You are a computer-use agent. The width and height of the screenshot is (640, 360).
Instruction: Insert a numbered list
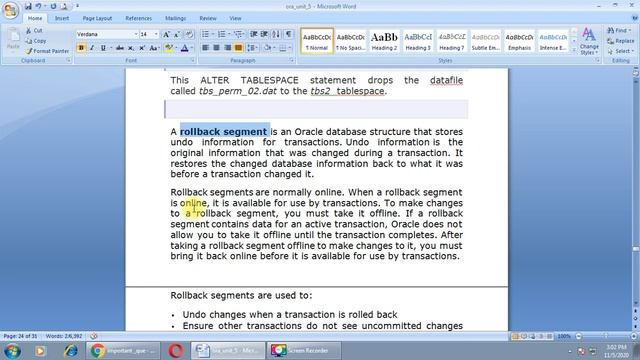coord(221,34)
